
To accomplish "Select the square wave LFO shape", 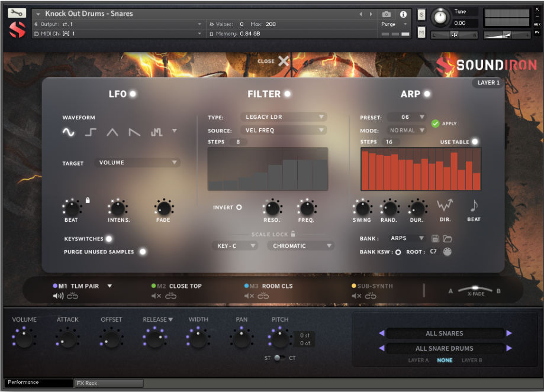I will (90, 132).
